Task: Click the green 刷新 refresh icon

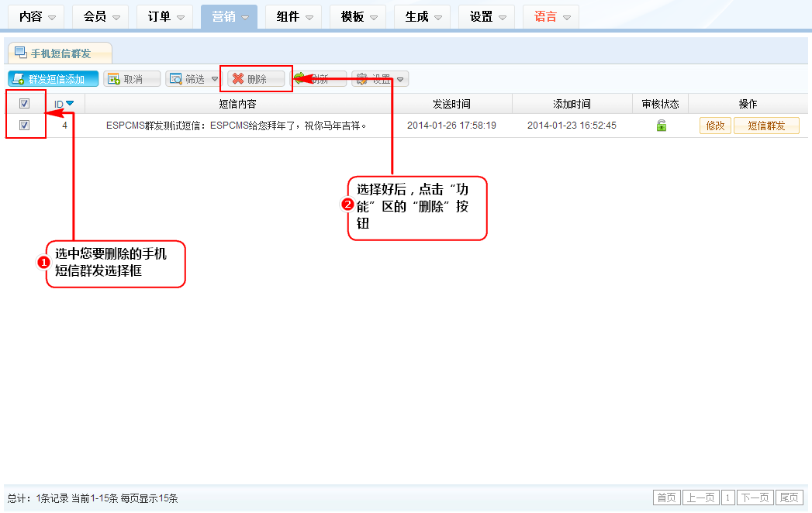Action: 299,78
